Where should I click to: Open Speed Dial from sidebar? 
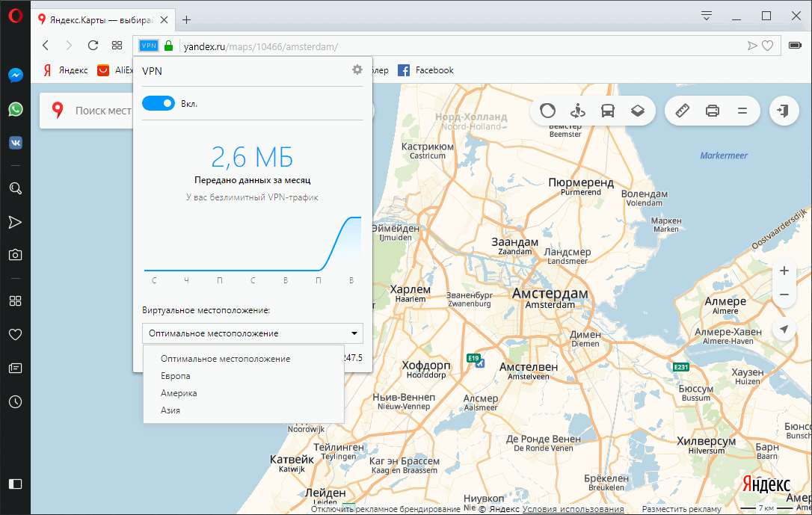click(x=16, y=300)
